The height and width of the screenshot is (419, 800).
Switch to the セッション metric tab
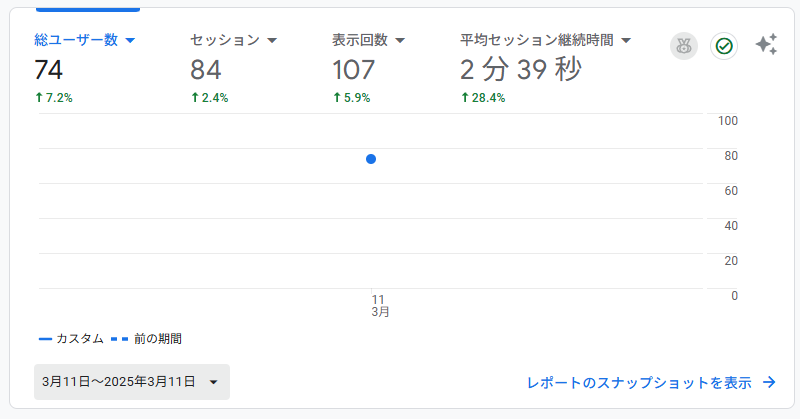225,40
